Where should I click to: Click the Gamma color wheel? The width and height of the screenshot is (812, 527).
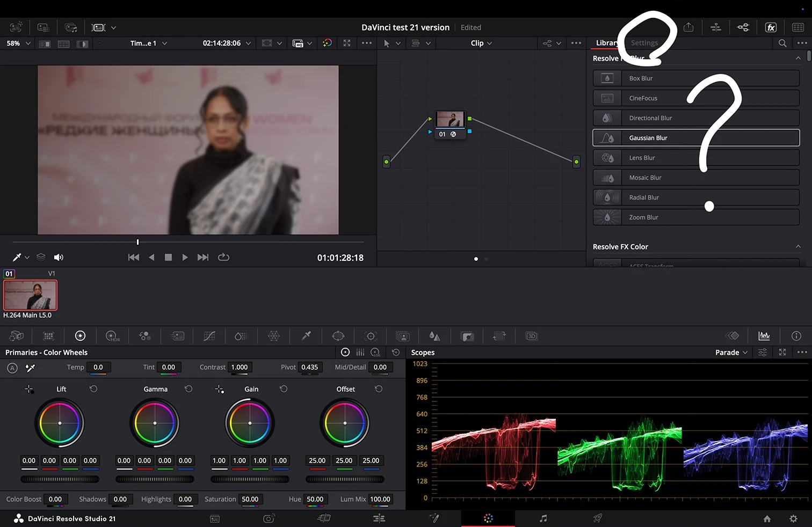pos(155,423)
